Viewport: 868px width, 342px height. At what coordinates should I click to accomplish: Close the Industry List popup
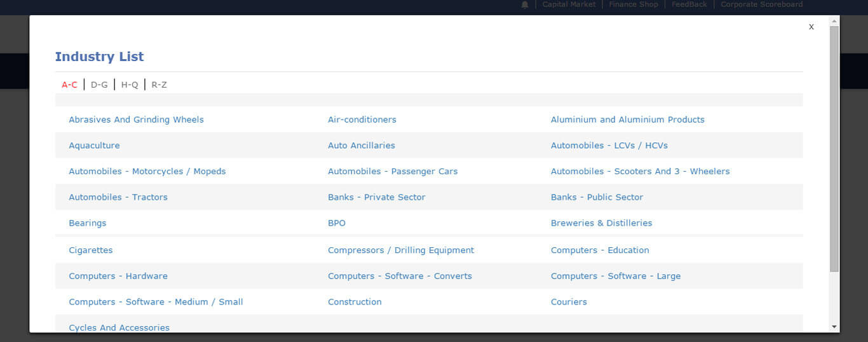click(811, 27)
